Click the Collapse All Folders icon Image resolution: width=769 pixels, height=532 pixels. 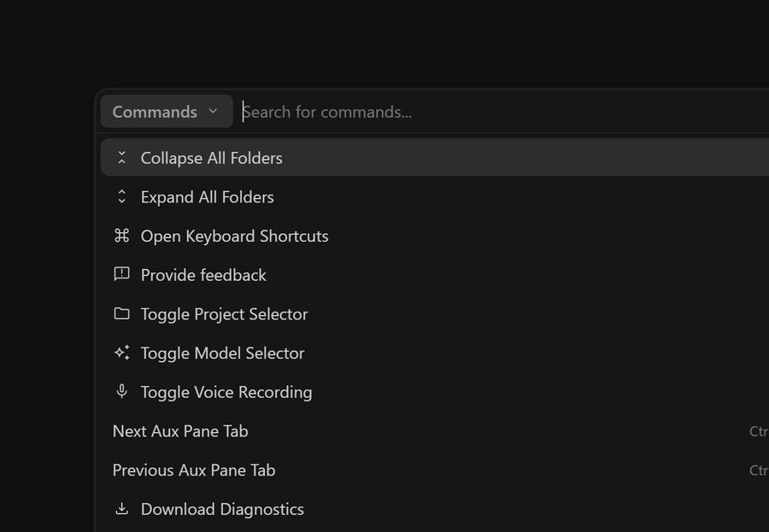121,157
